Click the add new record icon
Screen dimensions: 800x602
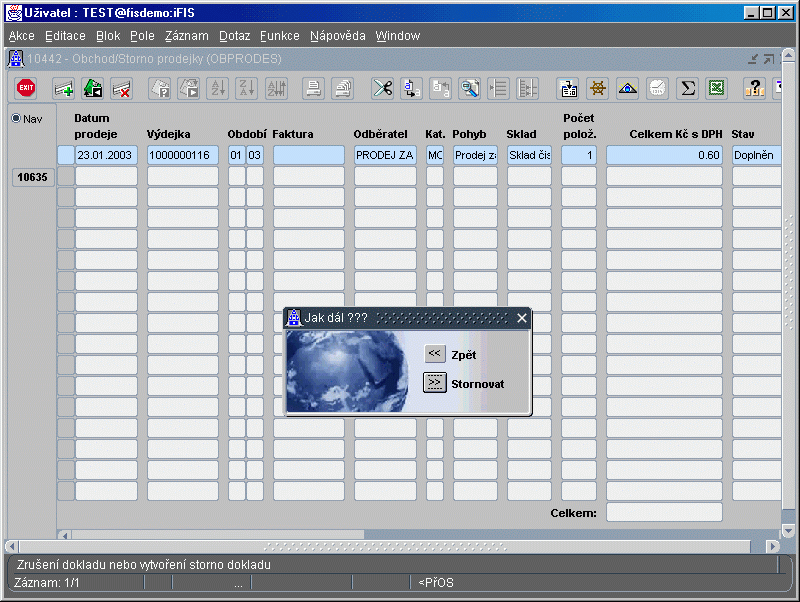pos(63,88)
